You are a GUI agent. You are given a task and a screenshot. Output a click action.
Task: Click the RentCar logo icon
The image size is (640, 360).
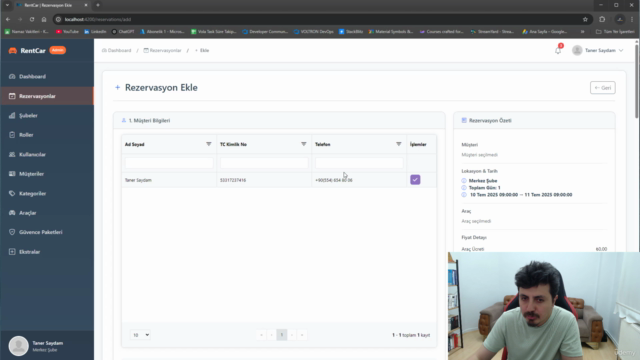13,51
